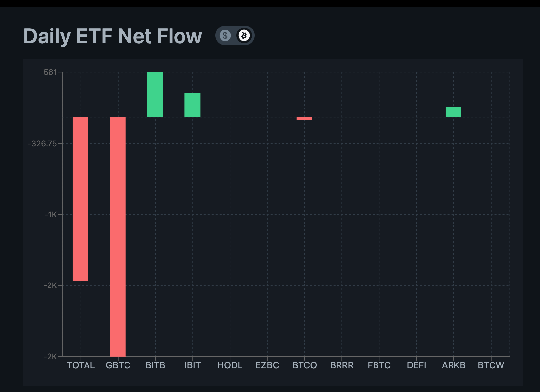The height and width of the screenshot is (392, 540).
Task: Click the HODL axis label
Action: tap(230, 365)
